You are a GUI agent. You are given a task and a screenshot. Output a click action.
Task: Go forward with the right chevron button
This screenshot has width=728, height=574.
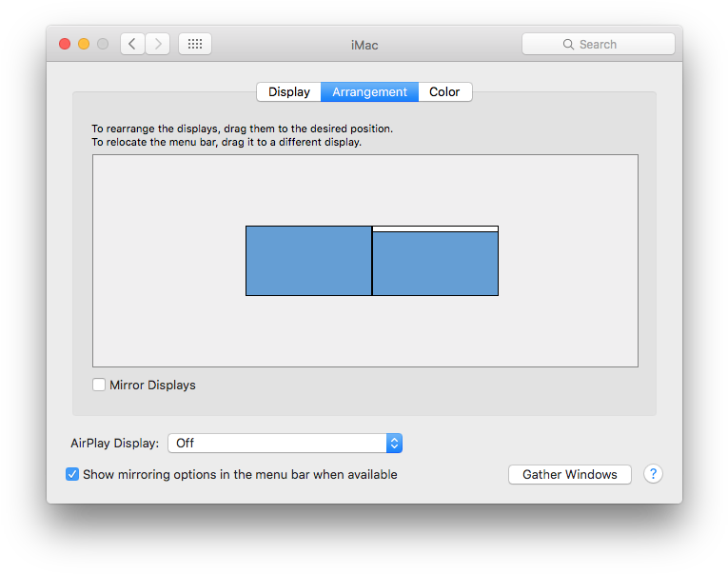tap(157, 44)
